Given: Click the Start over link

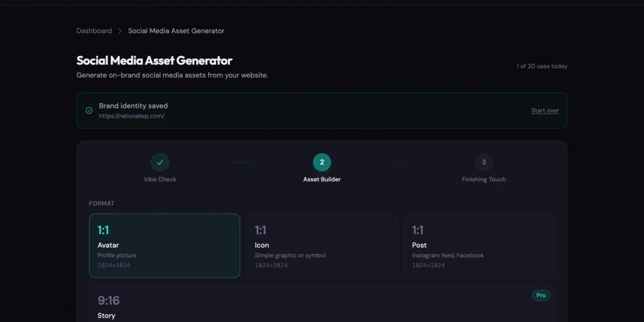Looking at the screenshot, I should [x=545, y=111].
